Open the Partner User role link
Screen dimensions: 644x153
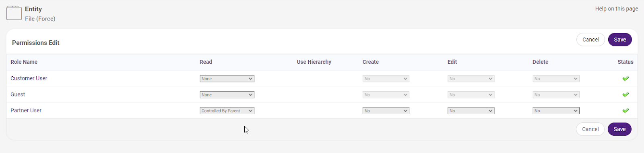(26, 110)
